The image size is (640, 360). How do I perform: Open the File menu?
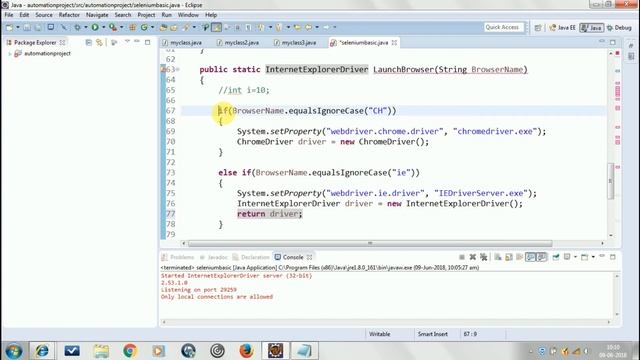coord(9,15)
